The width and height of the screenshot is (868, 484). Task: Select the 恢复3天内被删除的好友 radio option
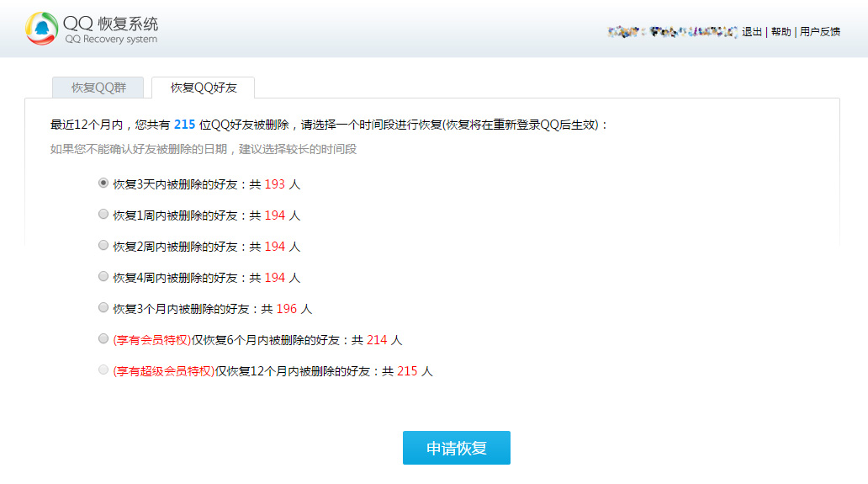pyautogui.click(x=103, y=183)
